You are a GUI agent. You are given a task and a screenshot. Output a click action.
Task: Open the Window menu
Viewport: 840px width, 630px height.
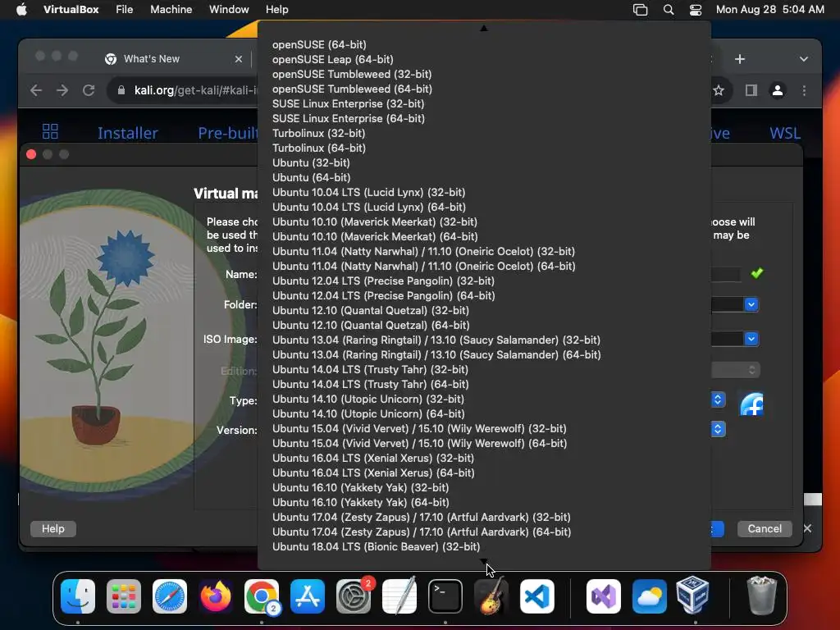point(229,9)
